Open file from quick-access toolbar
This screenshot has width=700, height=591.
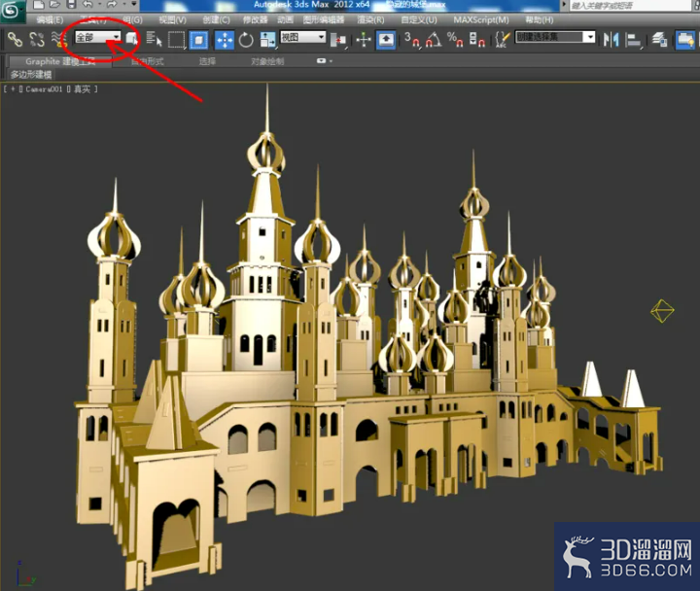(54, 5)
